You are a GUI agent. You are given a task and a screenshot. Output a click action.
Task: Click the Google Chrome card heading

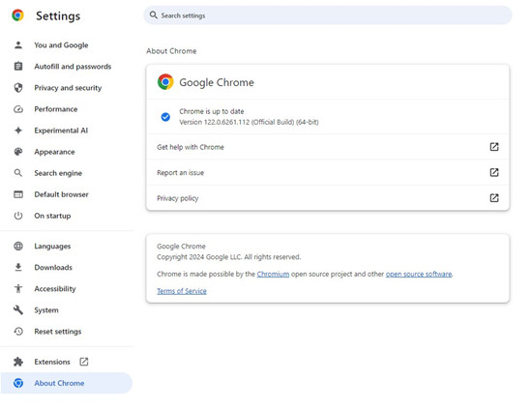click(x=217, y=82)
